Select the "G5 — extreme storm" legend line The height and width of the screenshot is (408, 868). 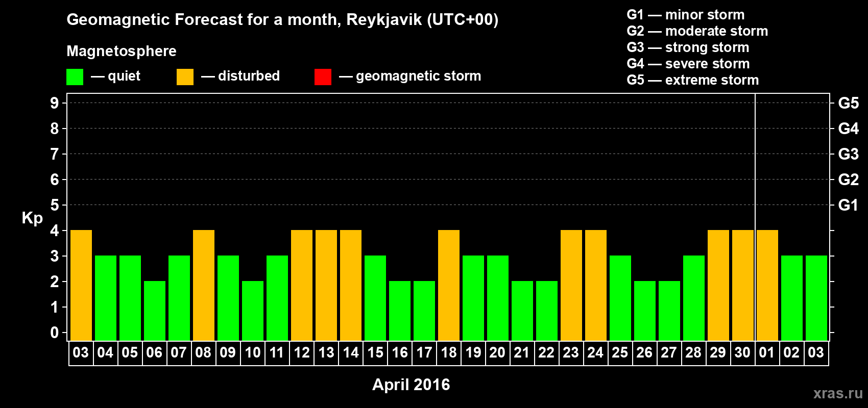(x=693, y=80)
